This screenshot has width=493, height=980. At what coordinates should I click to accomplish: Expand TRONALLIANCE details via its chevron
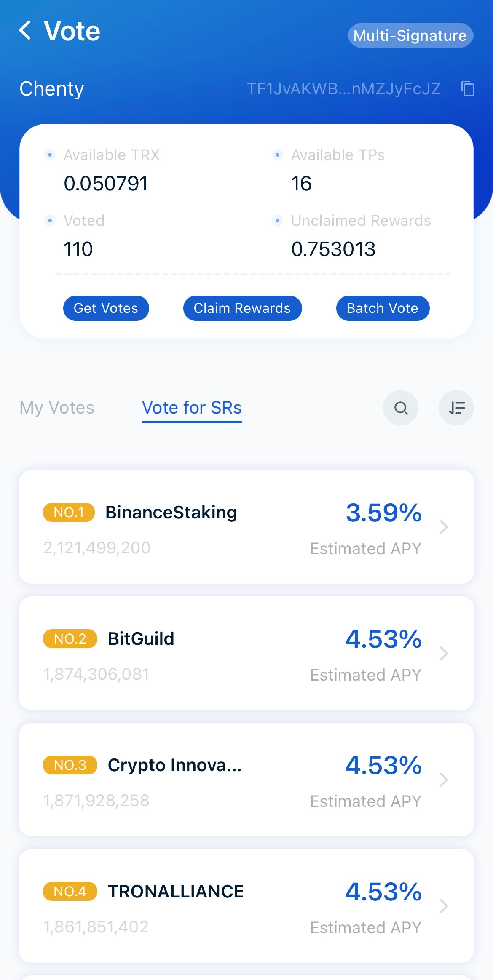tap(444, 906)
